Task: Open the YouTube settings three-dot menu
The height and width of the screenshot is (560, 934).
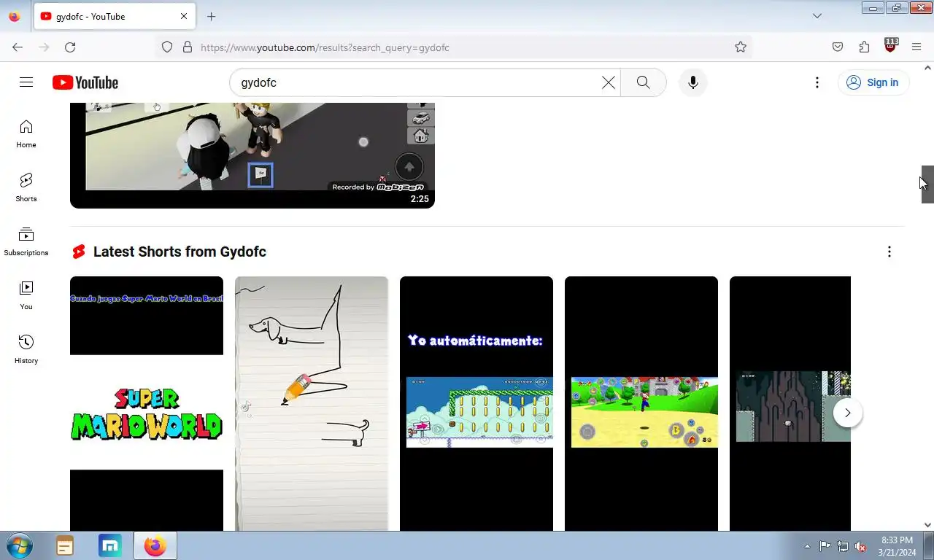Action: pos(817,82)
